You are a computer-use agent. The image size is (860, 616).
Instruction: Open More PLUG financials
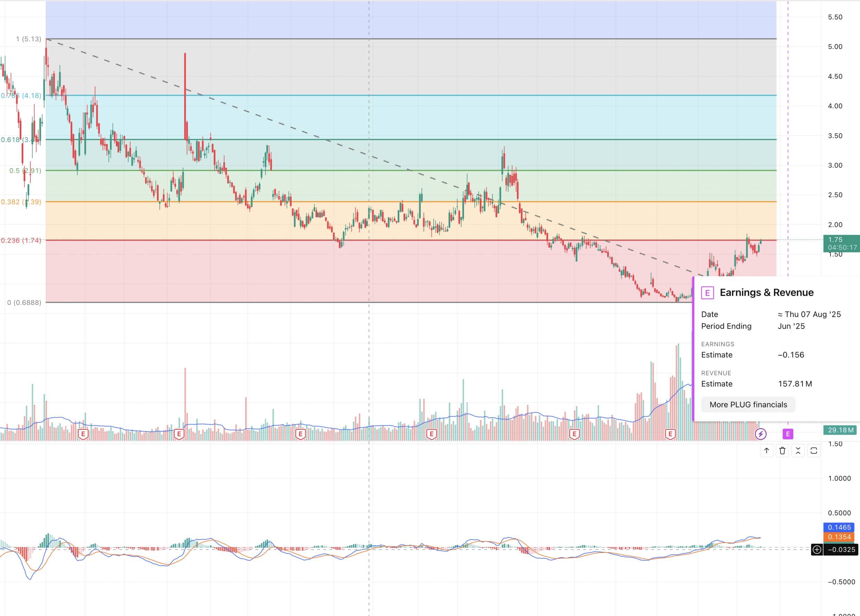(x=748, y=404)
